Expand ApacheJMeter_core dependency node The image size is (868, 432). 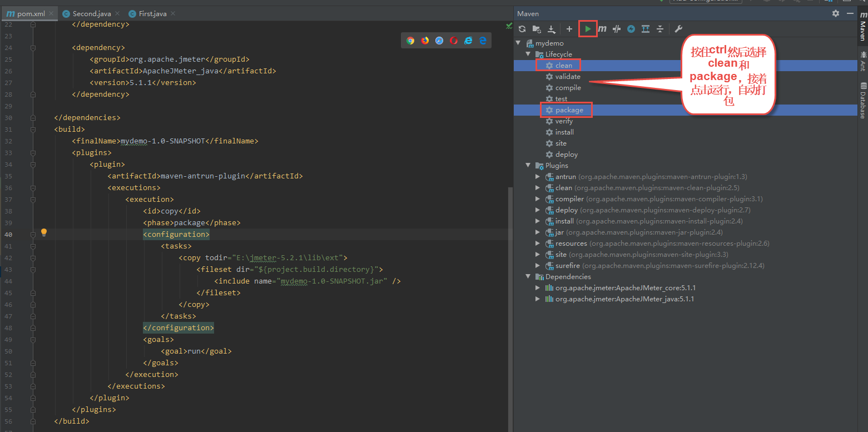pos(538,288)
